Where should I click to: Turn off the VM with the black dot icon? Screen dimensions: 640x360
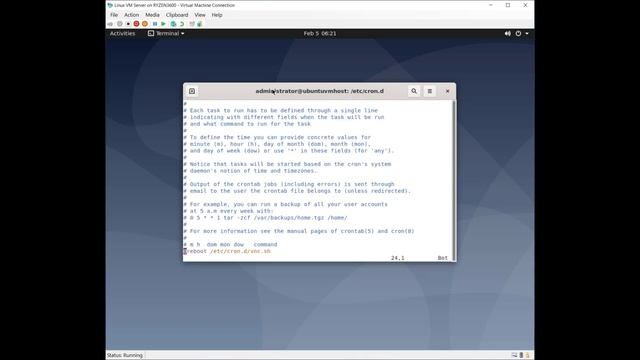coord(128,24)
